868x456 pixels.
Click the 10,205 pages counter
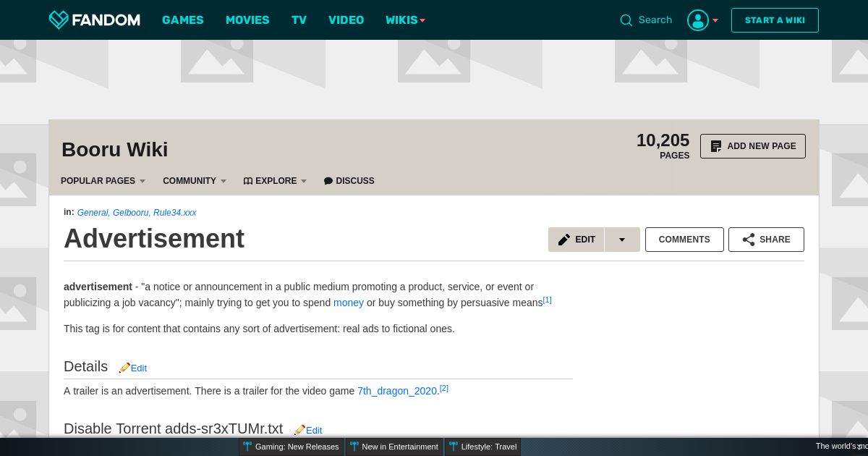coord(663,145)
